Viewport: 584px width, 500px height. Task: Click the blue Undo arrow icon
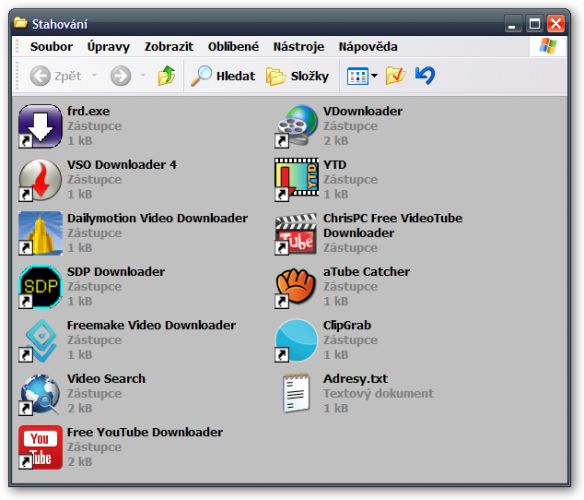click(x=425, y=75)
